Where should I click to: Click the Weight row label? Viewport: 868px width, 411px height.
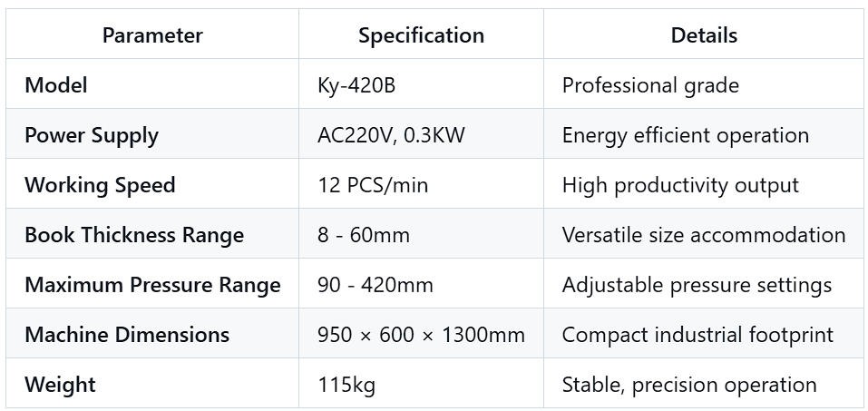60,385
